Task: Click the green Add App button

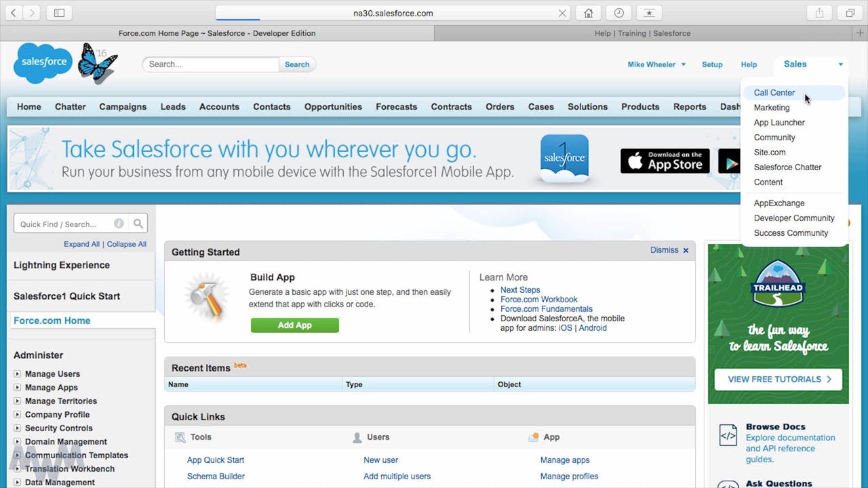Action: [294, 325]
